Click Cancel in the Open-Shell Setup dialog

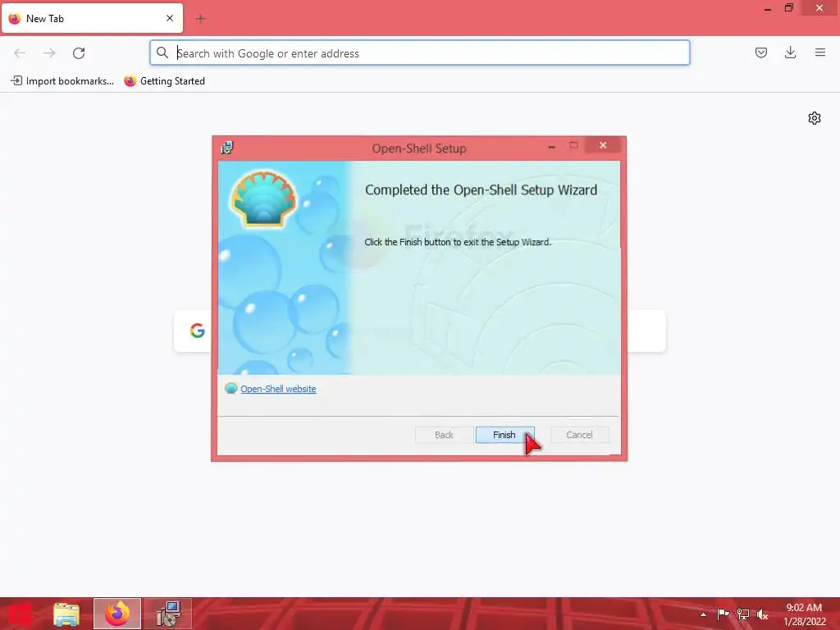pyautogui.click(x=580, y=435)
